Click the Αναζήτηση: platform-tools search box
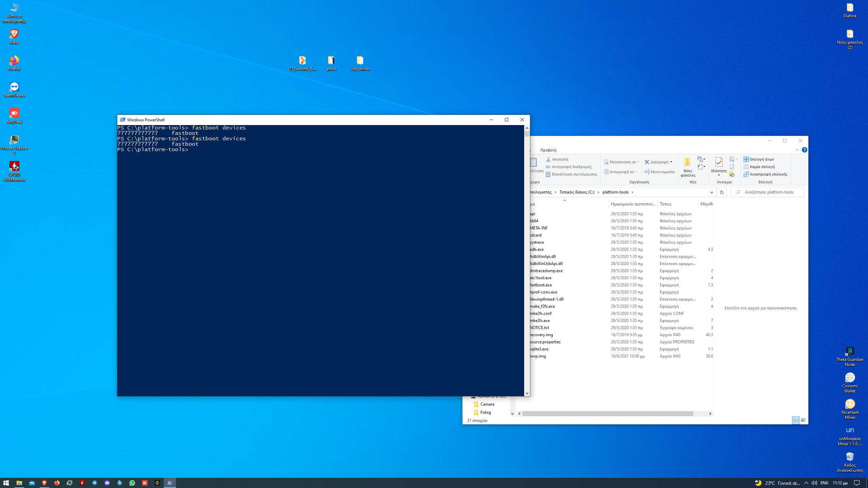 [769, 192]
